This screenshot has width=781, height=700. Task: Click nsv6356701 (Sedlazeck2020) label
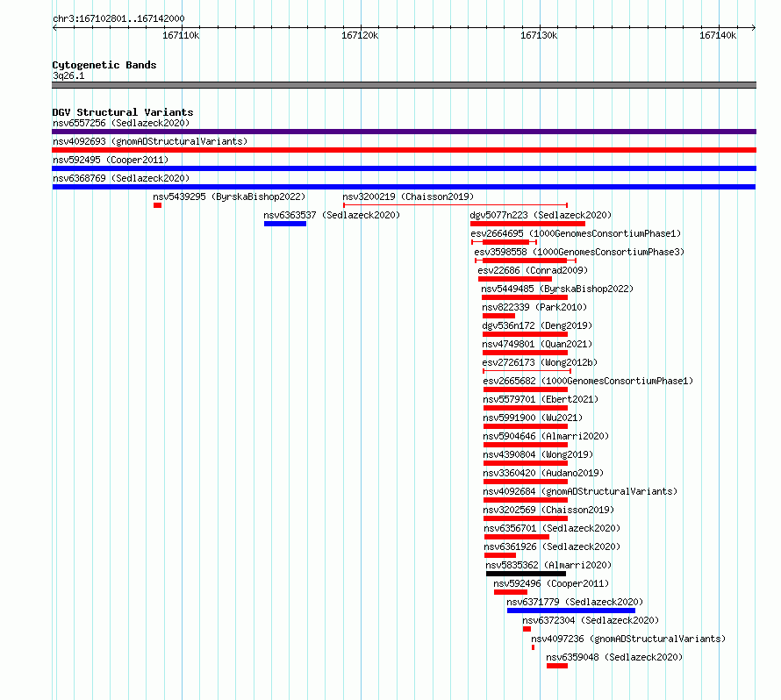pyautogui.click(x=552, y=528)
